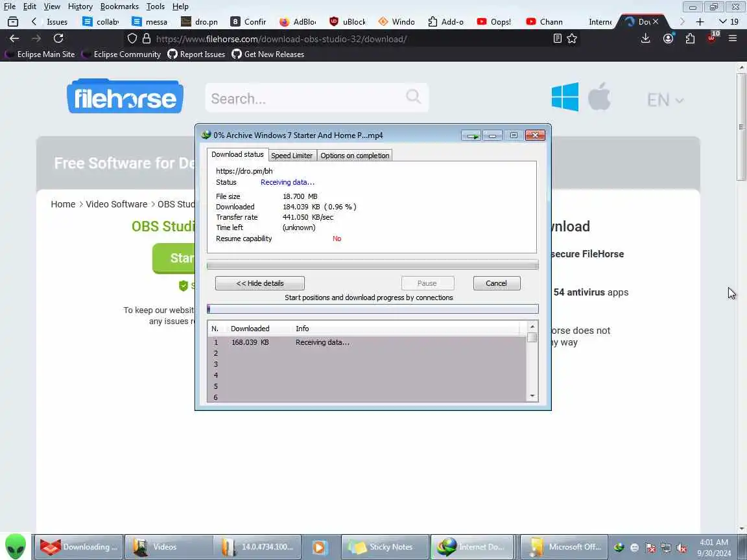
Task: Open the File menu
Action: (x=10, y=6)
